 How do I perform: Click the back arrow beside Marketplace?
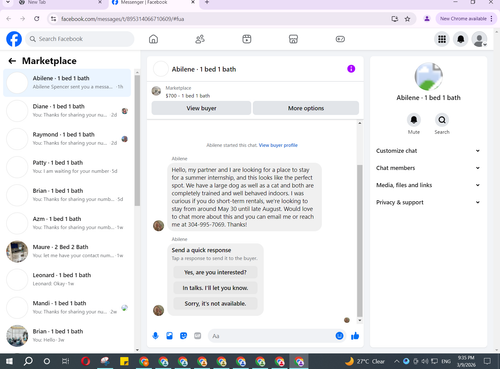click(12, 61)
